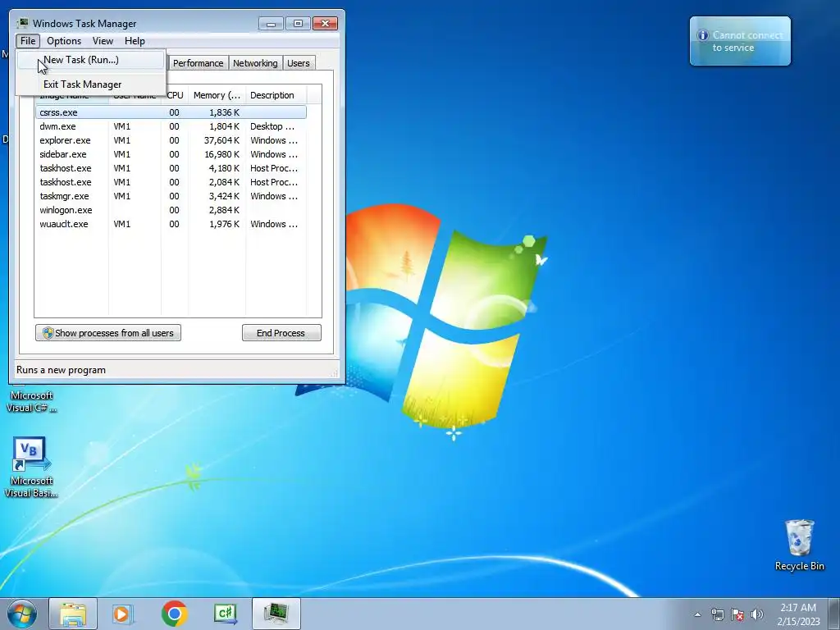
Task: Select the Microsoft Visual C# desktop shortcut
Action: 31,401
